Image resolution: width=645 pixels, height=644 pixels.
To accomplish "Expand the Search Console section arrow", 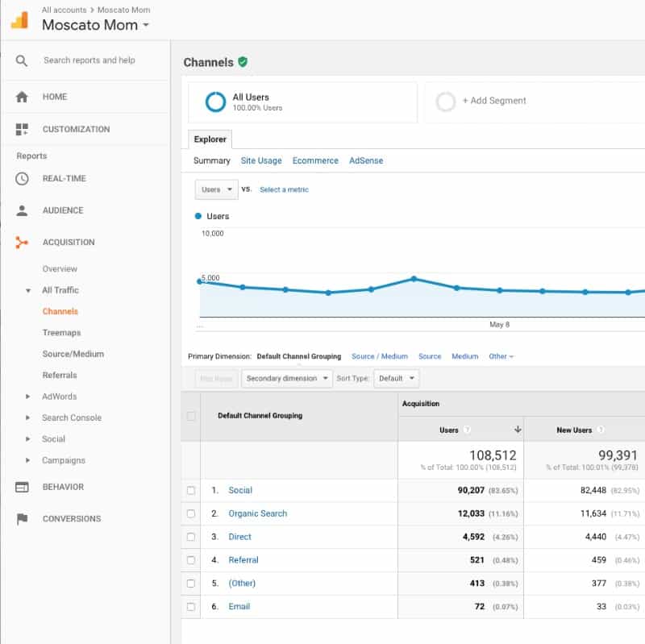I will click(x=27, y=418).
